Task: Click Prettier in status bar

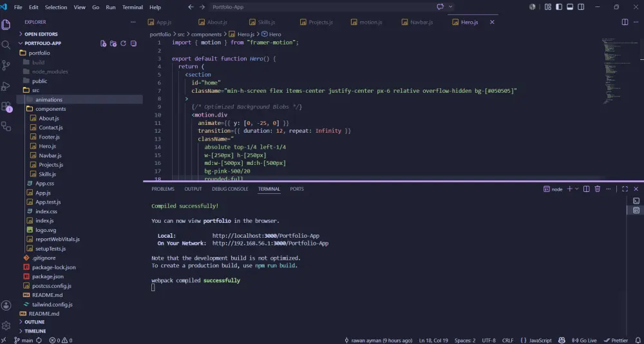Action: click(616, 340)
